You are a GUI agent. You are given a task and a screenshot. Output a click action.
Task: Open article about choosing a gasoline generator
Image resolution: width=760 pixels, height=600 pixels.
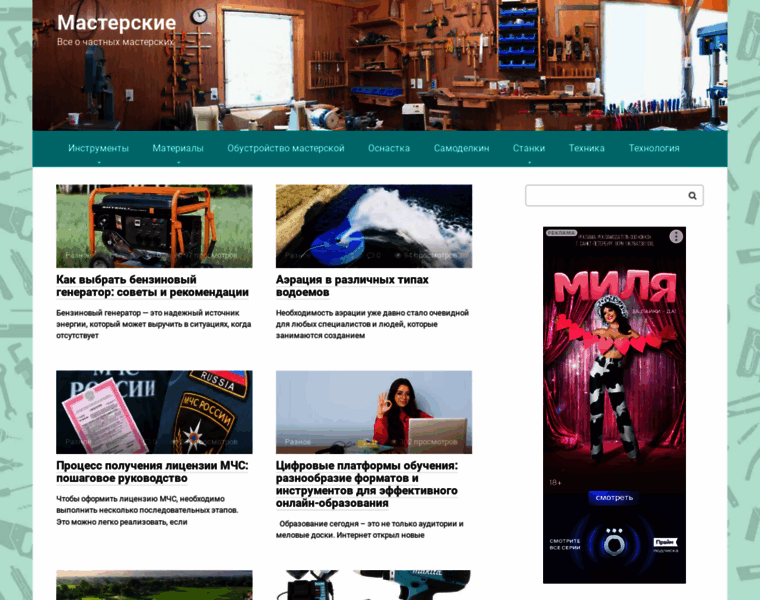click(x=152, y=286)
